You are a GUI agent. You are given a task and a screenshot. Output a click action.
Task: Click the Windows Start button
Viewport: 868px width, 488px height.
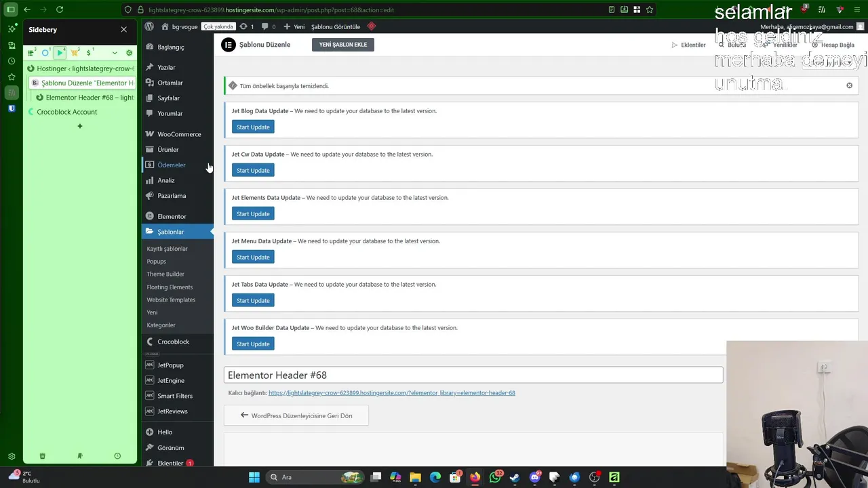tap(254, 477)
